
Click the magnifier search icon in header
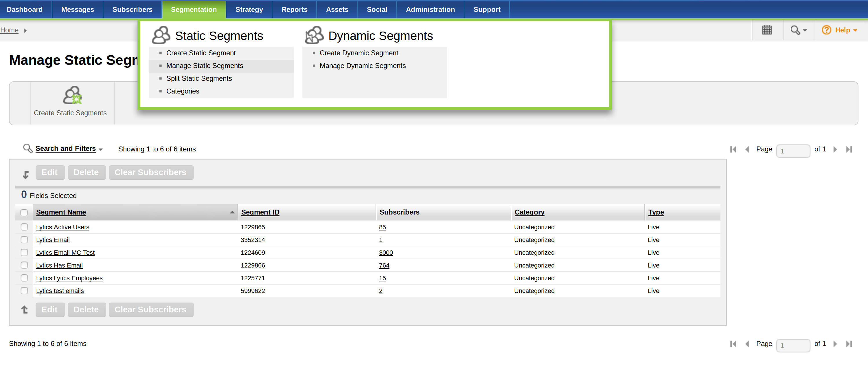click(x=795, y=30)
